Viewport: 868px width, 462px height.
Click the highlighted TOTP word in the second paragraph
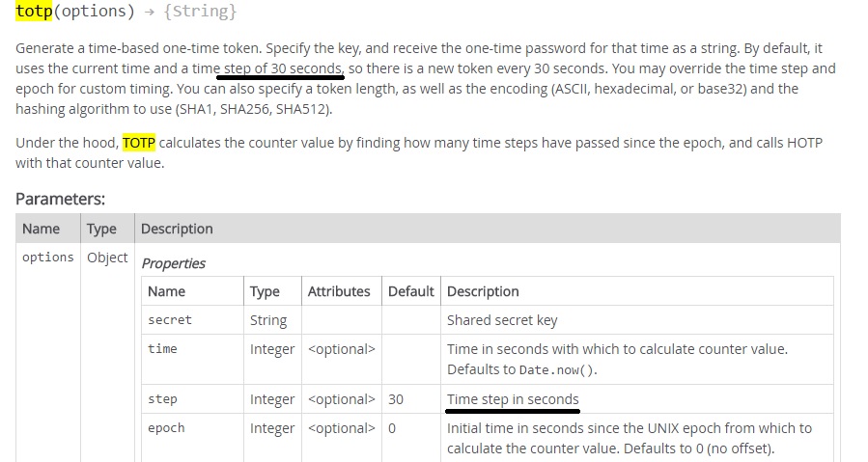(x=138, y=143)
